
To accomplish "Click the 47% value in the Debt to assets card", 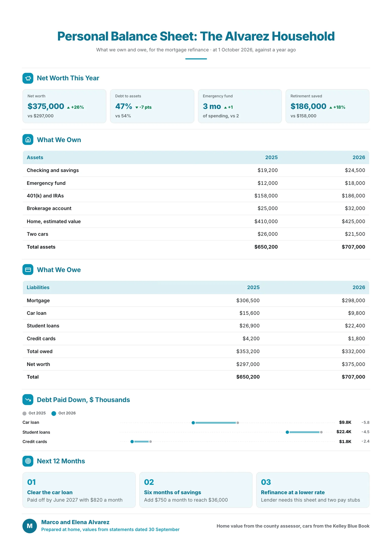I will (x=124, y=107).
